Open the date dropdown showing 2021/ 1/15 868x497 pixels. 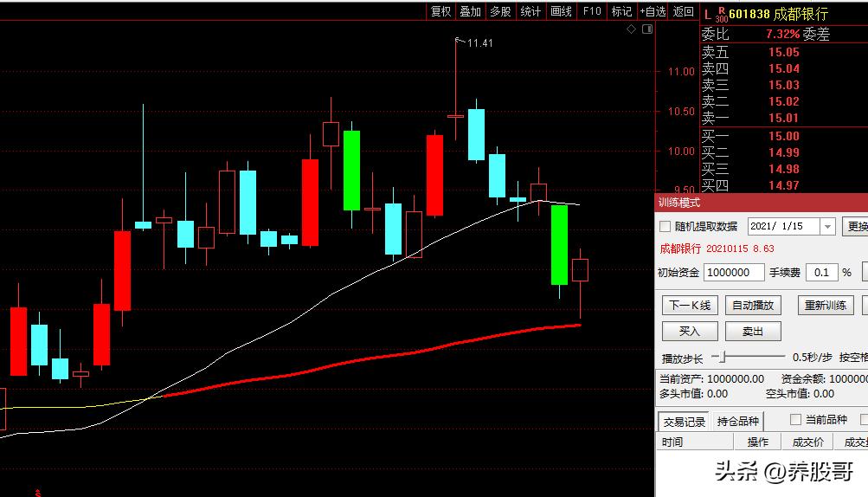coord(826,227)
